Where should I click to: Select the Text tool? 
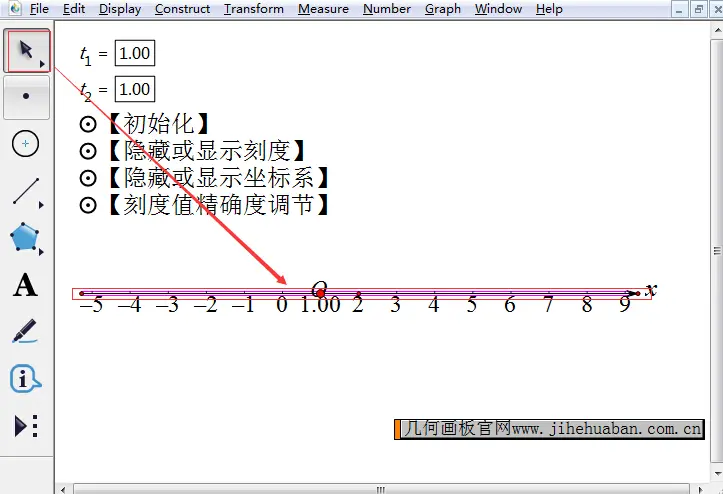[26, 286]
